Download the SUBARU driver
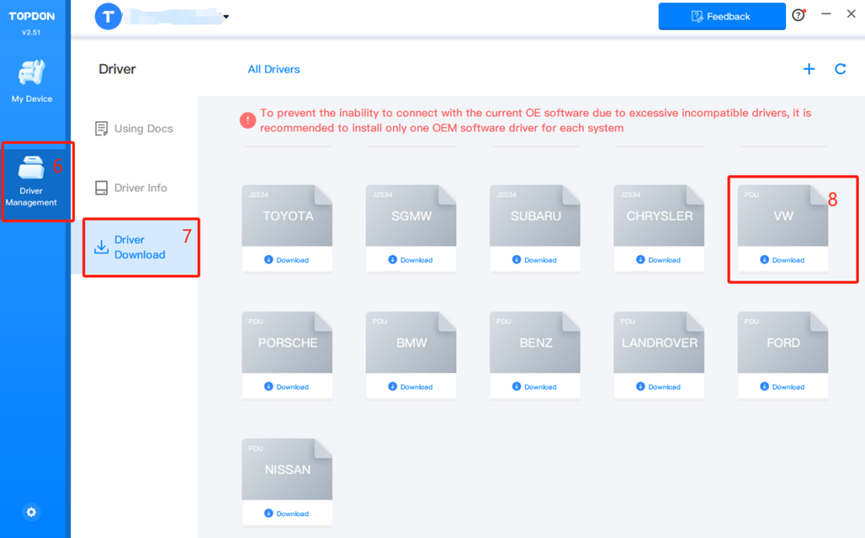The width and height of the screenshot is (865, 538). [535, 260]
